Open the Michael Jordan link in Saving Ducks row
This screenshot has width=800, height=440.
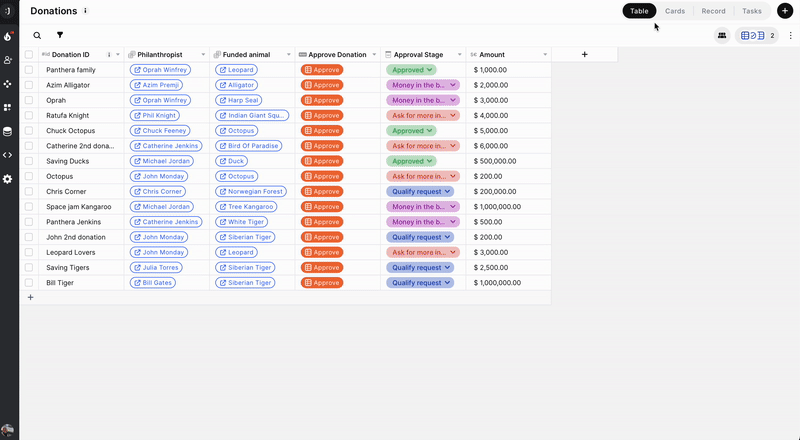click(161, 161)
